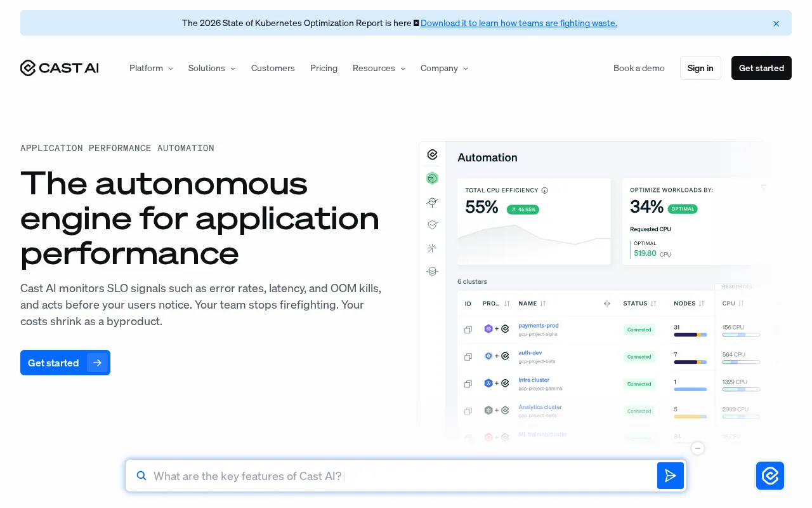Image resolution: width=812 pixels, height=508 pixels.
Task: Click info icon beside Total CPU Efficiency
Action: click(544, 190)
